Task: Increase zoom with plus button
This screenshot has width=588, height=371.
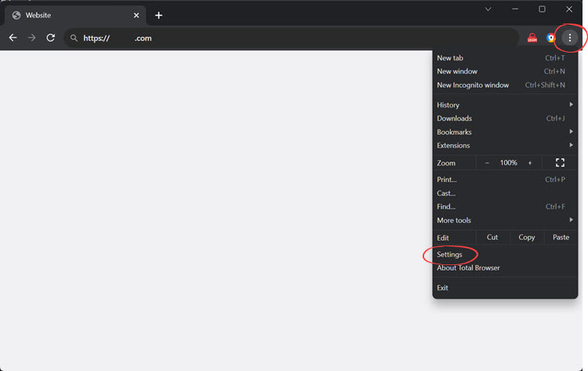Action: tap(530, 163)
